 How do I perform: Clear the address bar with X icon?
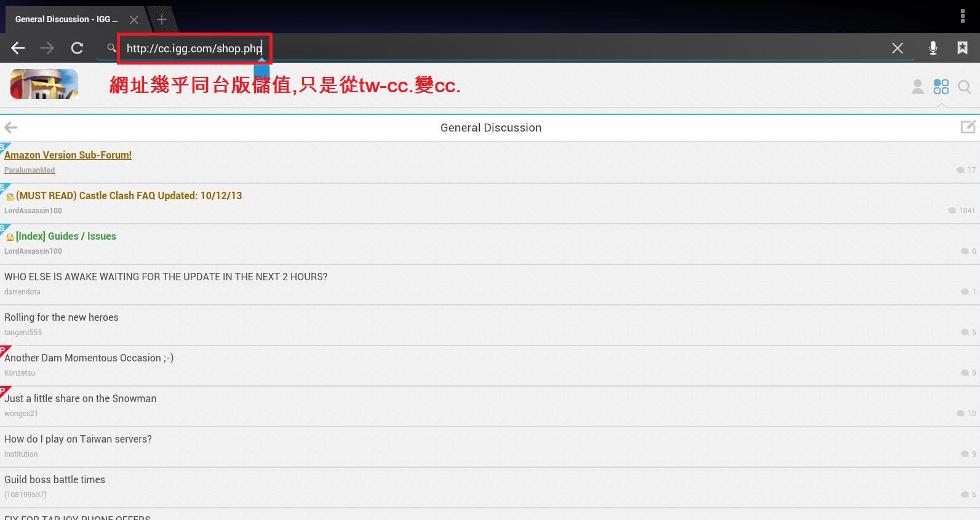tap(898, 48)
